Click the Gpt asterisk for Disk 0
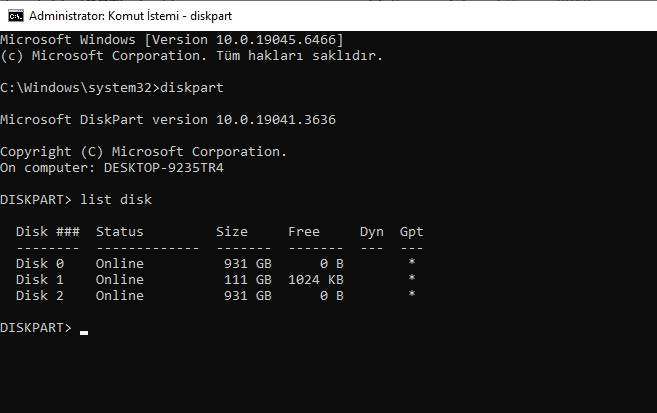The image size is (657, 413). coord(411,262)
